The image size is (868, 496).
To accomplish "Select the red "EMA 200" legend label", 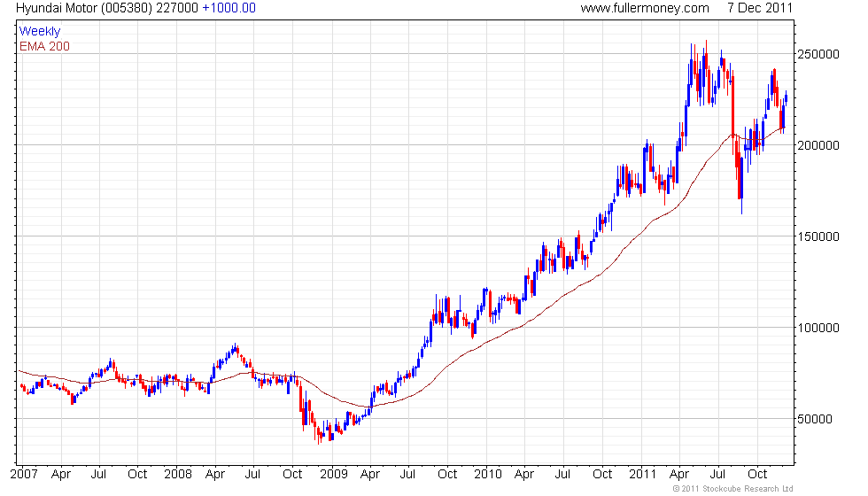I will (44, 46).
